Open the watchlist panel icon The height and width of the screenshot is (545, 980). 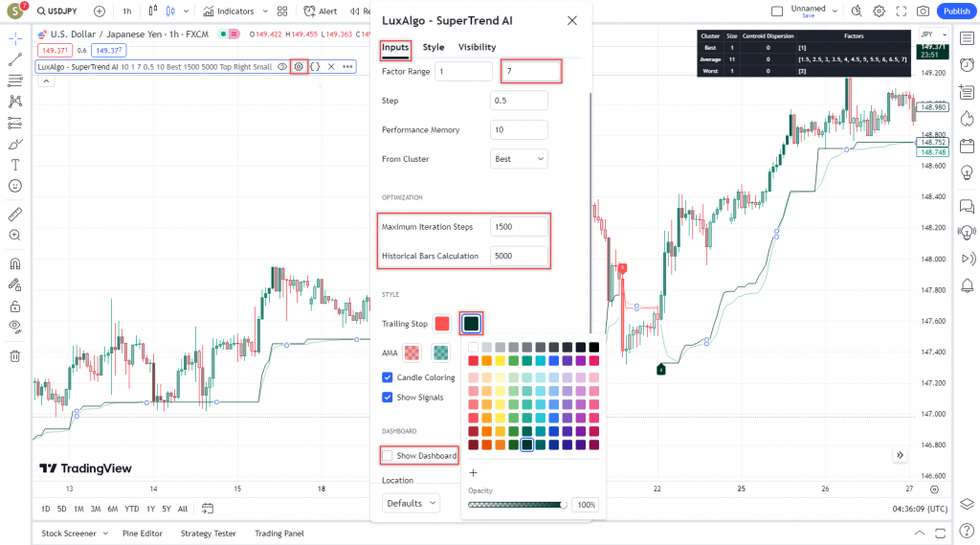(967, 39)
